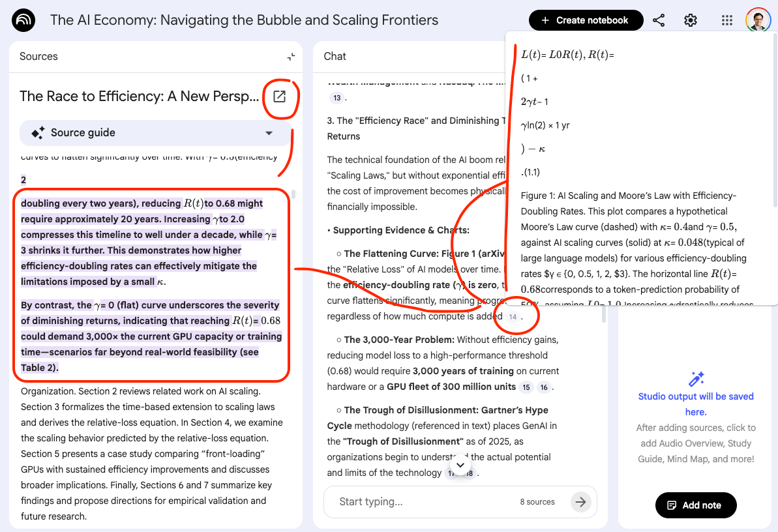The height and width of the screenshot is (532, 778).
Task: Click the Sources panel scrollbar thumb
Action: tap(293, 194)
